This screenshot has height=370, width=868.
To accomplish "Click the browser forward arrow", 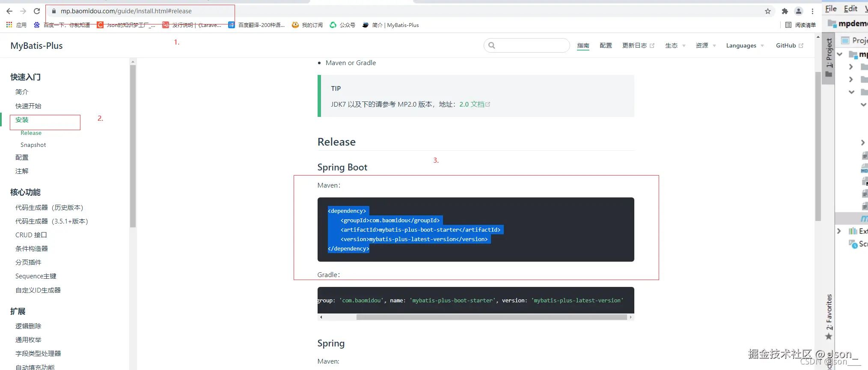I will point(23,11).
